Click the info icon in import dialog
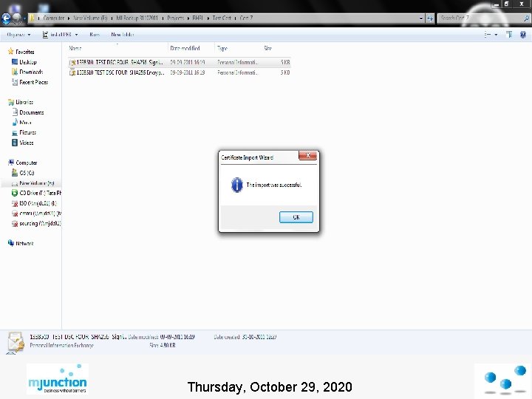The width and height of the screenshot is (532, 399). coord(237,185)
